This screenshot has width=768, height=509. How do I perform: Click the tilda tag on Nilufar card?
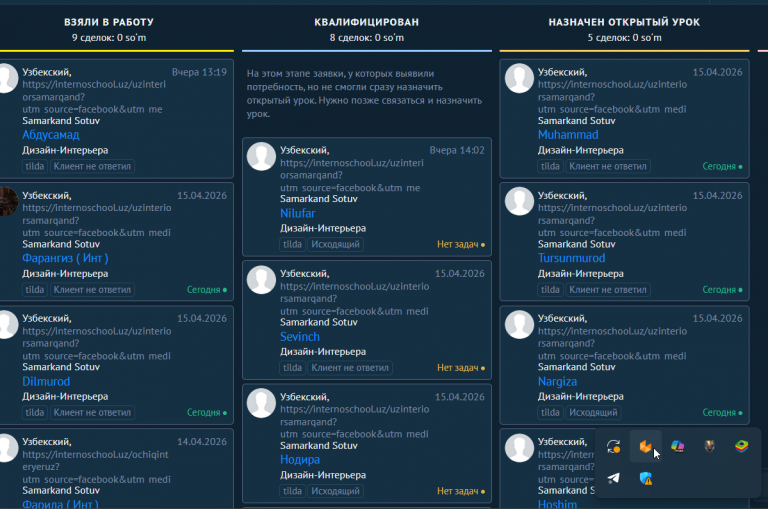292,244
